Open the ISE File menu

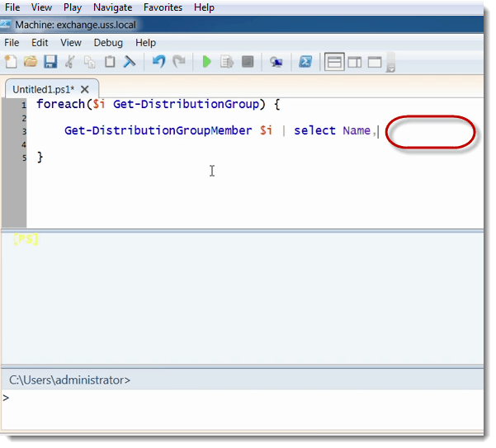tap(12, 43)
